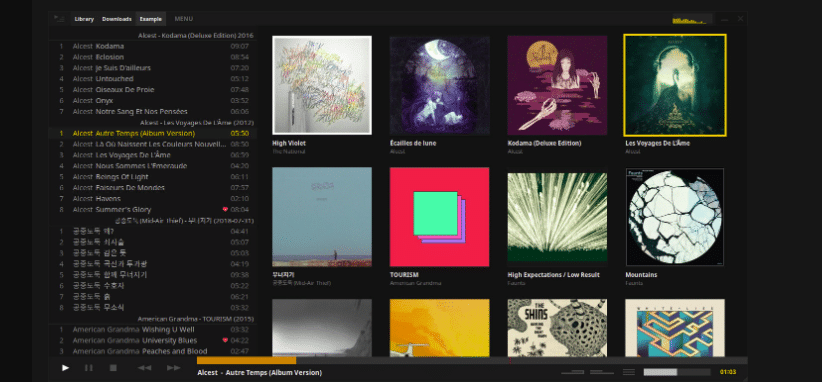Open the MENU dropdown
The width and height of the screenshot is (822, 382).
point(183,19)
